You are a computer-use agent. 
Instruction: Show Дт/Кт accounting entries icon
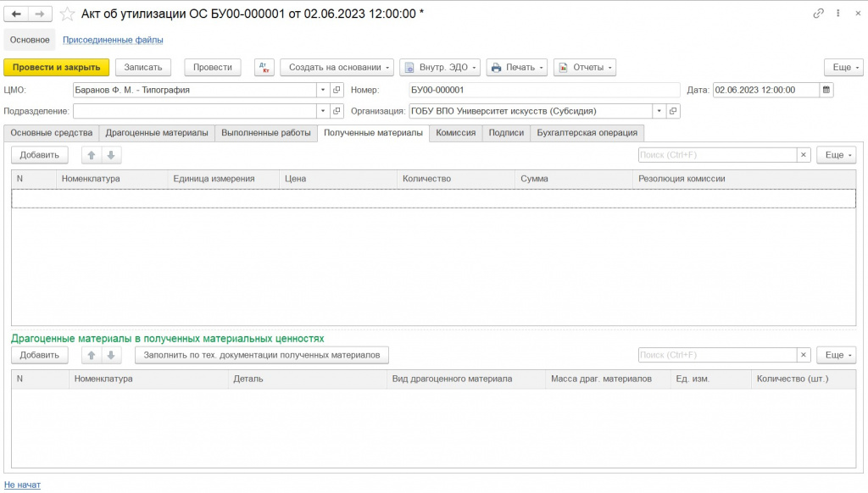(264, 68)
